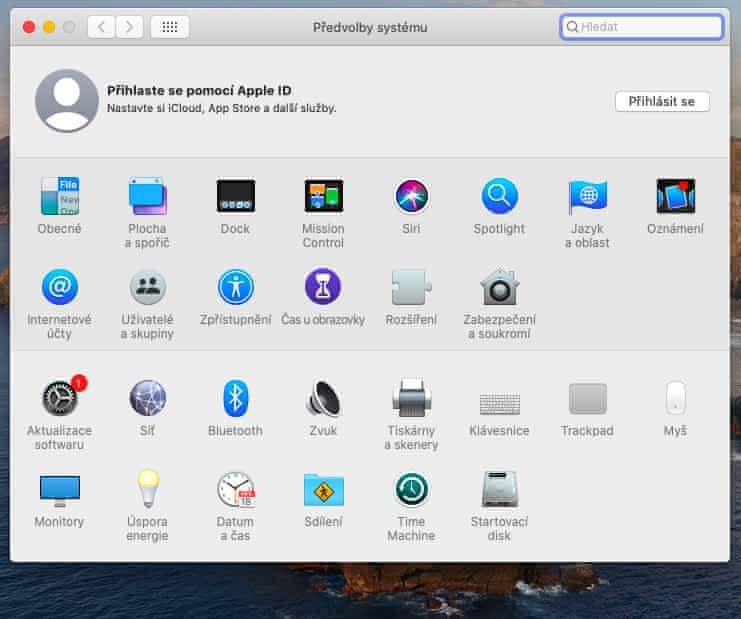Image resolution: width=741 pixels, height=619 pixels.
Task: Click the Přihlásit se button
Action: (x=661, y=102)
